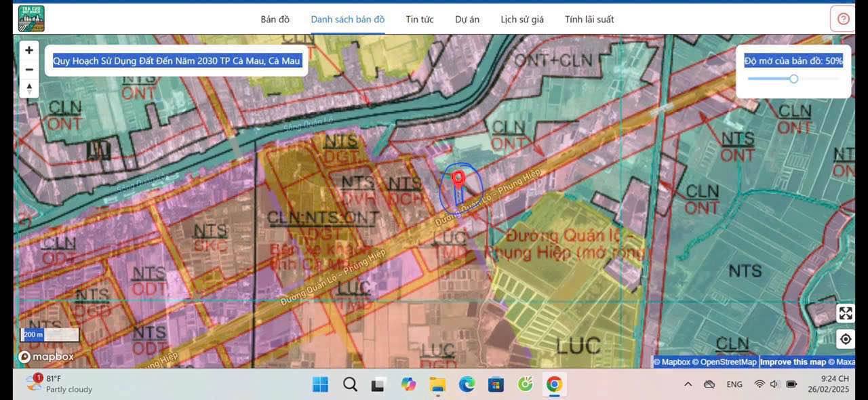The image size is (868, 400).
Task: Click the Mapbox logo on map
Action: (x=45, y=357)
